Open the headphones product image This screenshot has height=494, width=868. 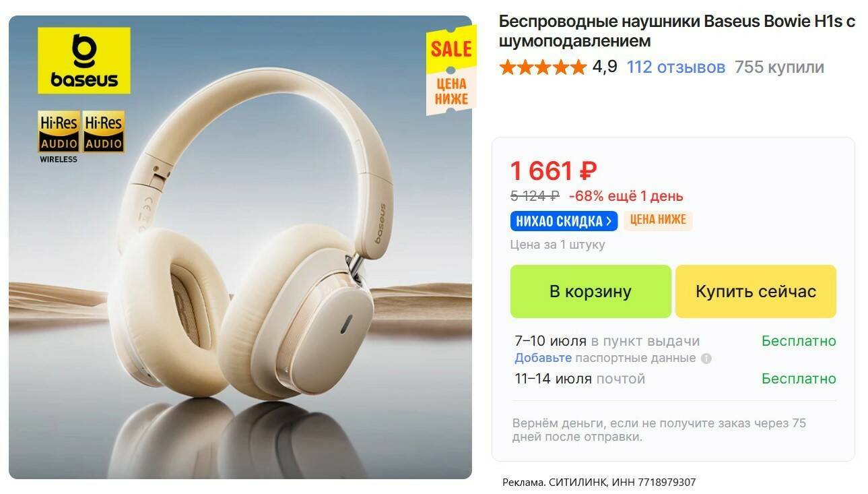(x=240, y=247)
